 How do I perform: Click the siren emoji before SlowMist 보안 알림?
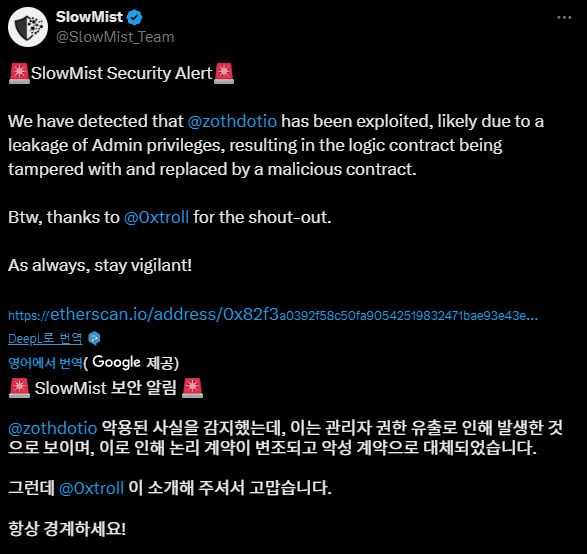click(19, 388)
